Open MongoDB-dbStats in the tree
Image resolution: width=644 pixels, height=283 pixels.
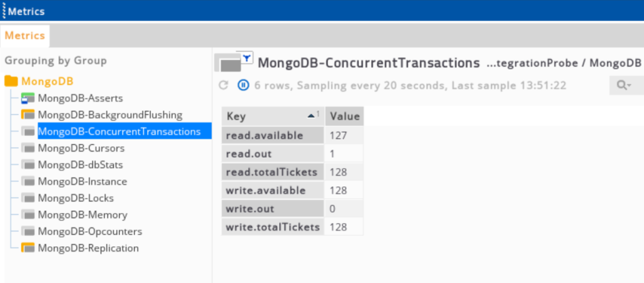coord(80,165)
